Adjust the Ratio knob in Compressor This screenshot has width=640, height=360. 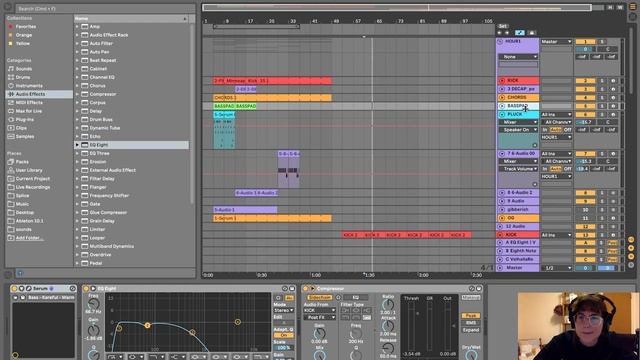click(388, 304)
